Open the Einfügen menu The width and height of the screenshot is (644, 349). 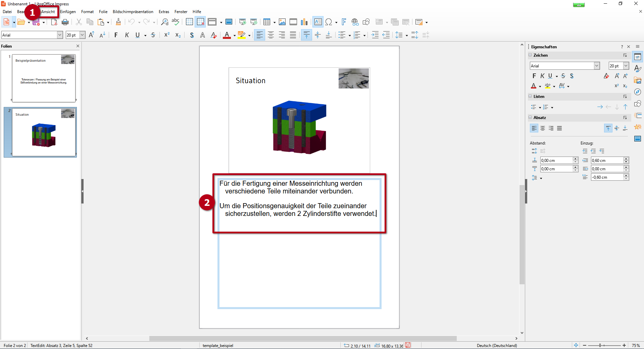coord(68,12)
